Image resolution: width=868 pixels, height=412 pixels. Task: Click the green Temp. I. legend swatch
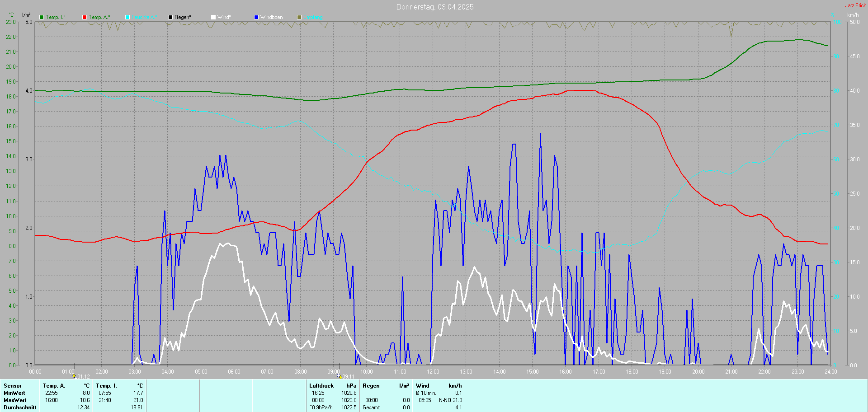click(42, 17)
